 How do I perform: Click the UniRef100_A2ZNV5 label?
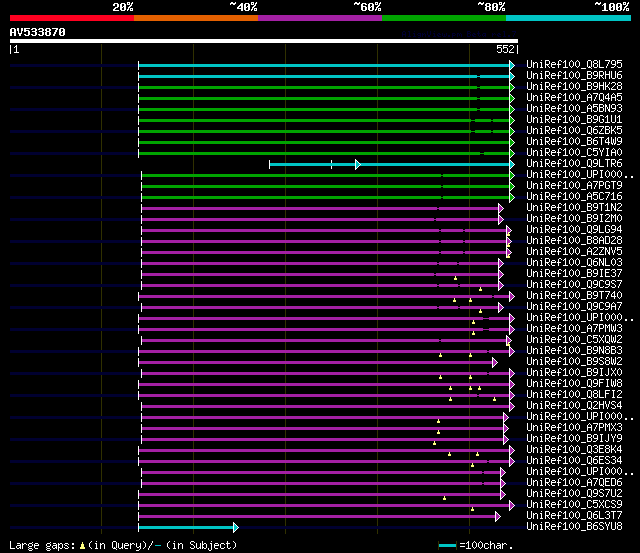pyautogui.click(x=574, y=252)
